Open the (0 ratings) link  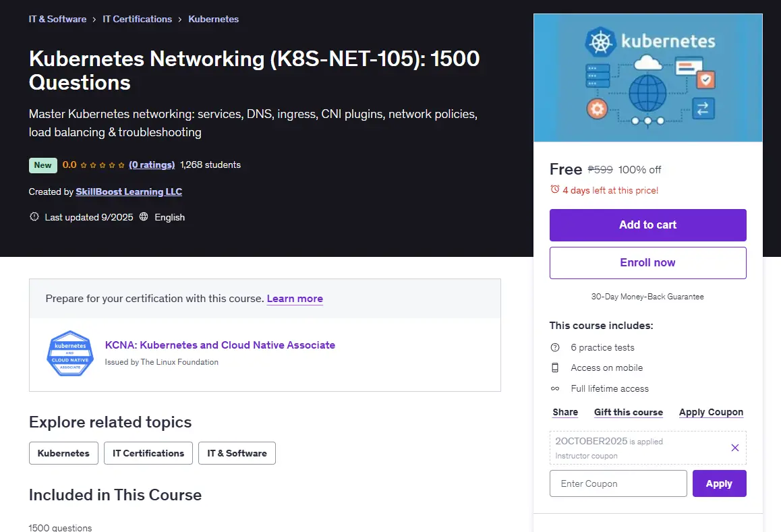(x=152, y=165)
